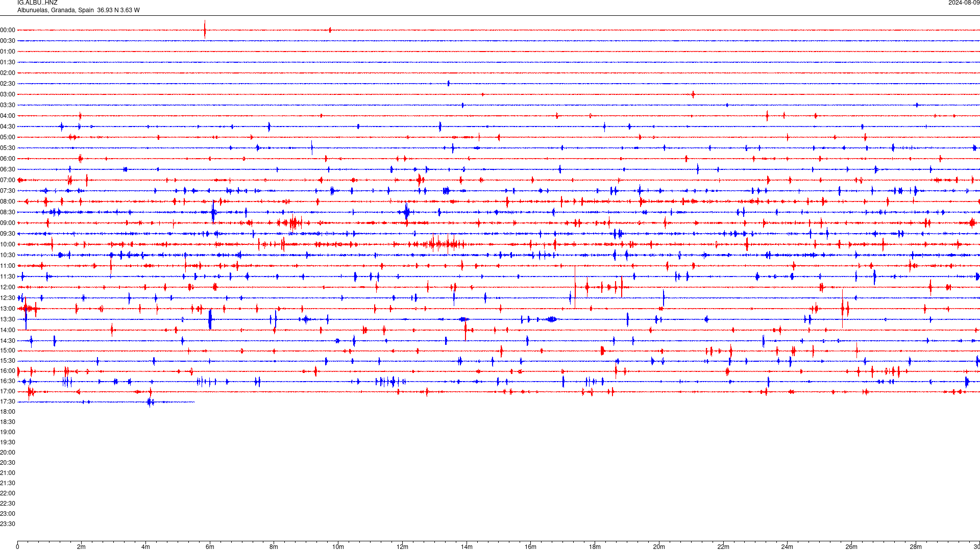Image resolution: width=980 pixels, height=551 pixels.
Task: Select the 20:00 time row label
Action: [x=8, y=453]
